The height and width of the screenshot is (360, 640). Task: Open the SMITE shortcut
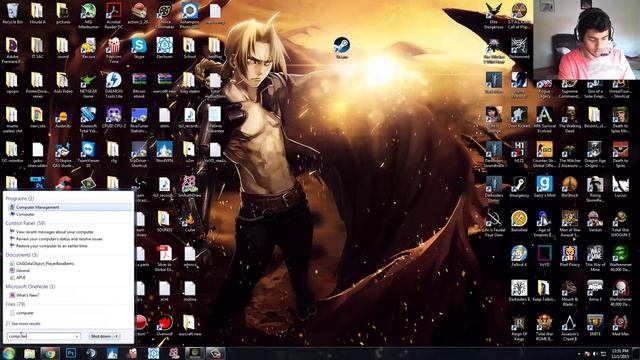595,326
